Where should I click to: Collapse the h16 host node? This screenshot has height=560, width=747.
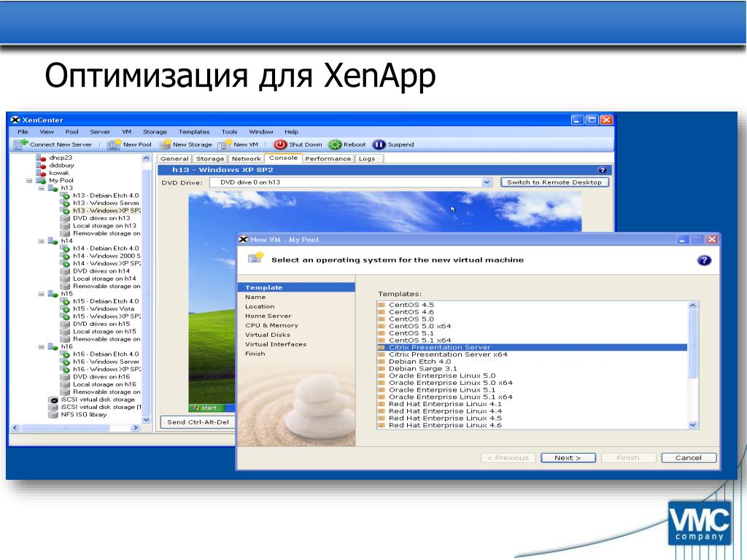42,346
